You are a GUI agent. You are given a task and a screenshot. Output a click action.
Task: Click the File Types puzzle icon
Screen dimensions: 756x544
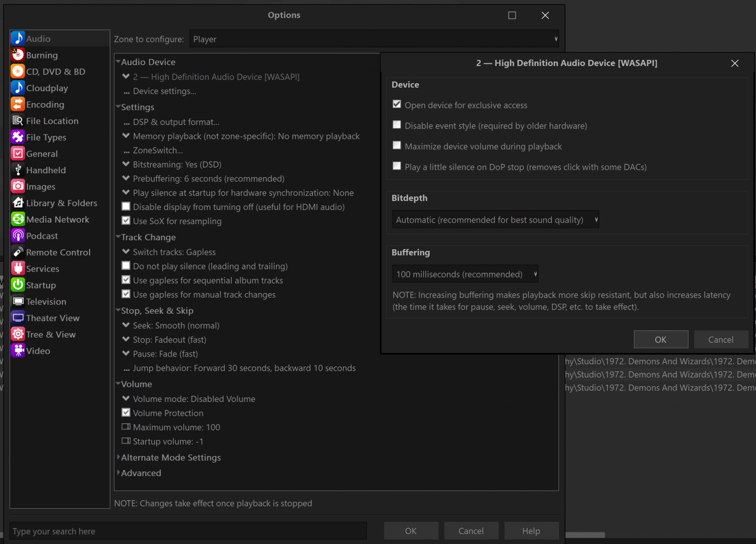pyautogui.click(x=18, y=137)
